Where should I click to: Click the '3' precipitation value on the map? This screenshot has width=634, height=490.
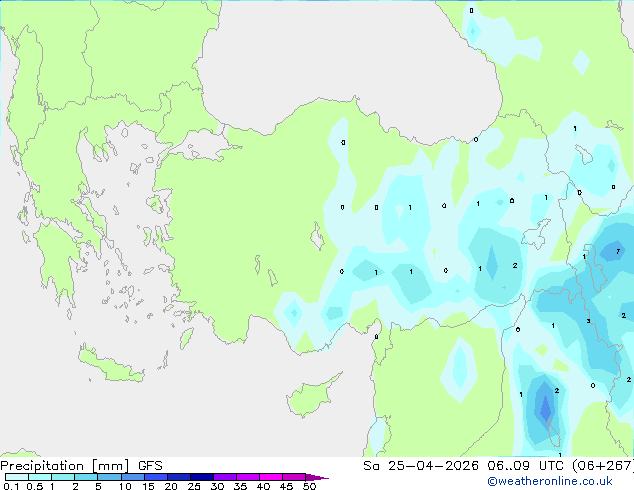coord(588,321)
